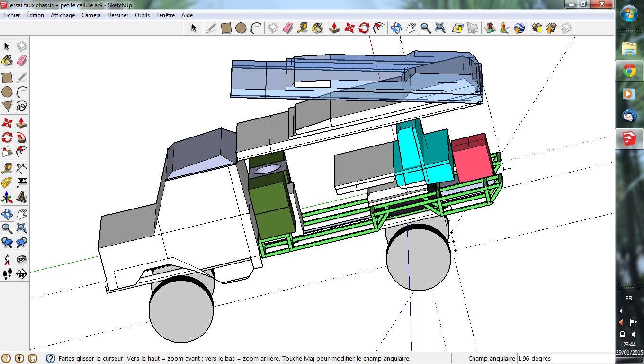This screenshot has width=644, height=364.
Task: Select the Follow Me tool
Action: pos(22,138)
